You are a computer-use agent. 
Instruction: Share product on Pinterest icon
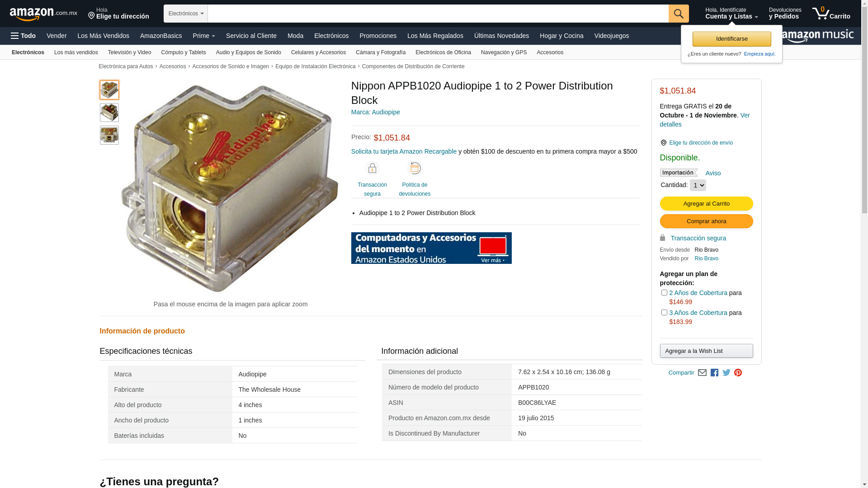coord(738,373)
